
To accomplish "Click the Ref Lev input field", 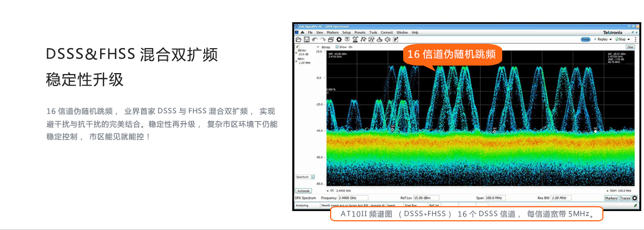I will pyautogui.click(x=425, y=198).
